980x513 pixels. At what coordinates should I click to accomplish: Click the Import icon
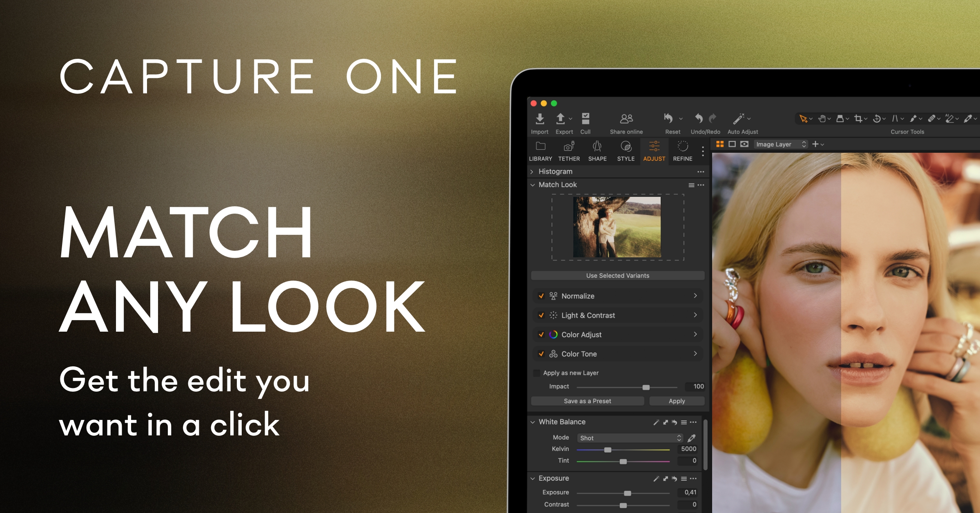(539, 119)
